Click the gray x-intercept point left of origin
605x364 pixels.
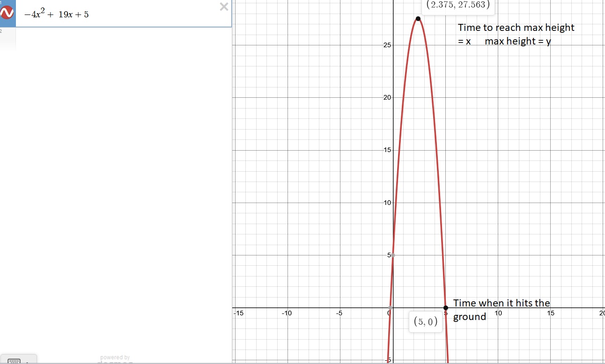click(390, 307)
